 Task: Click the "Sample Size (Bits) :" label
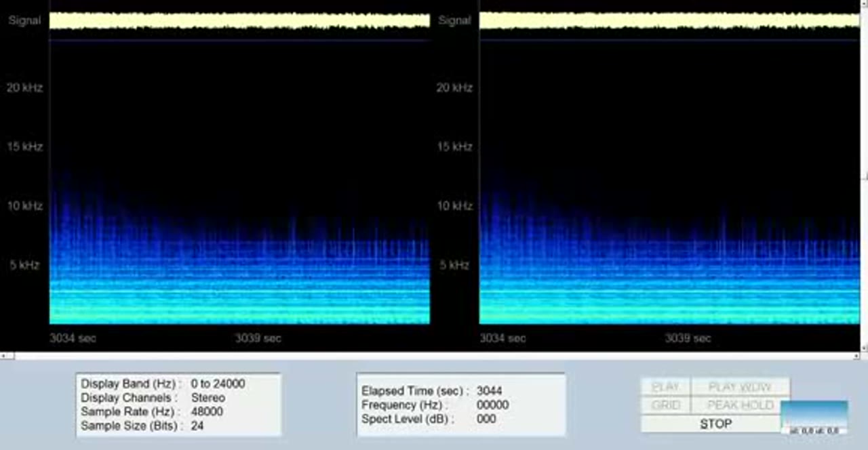(x=132, y=426)
